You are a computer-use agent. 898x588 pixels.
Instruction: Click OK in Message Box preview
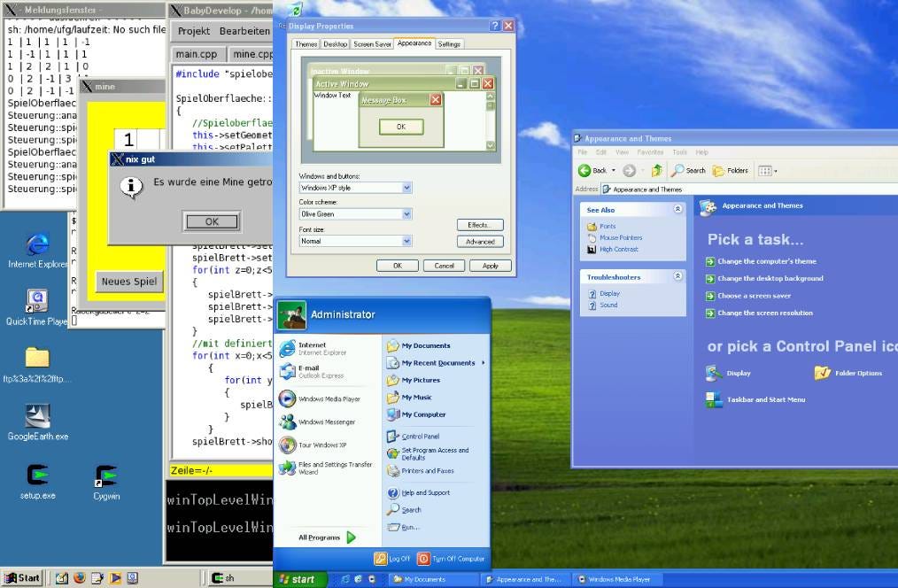(401, 127)
